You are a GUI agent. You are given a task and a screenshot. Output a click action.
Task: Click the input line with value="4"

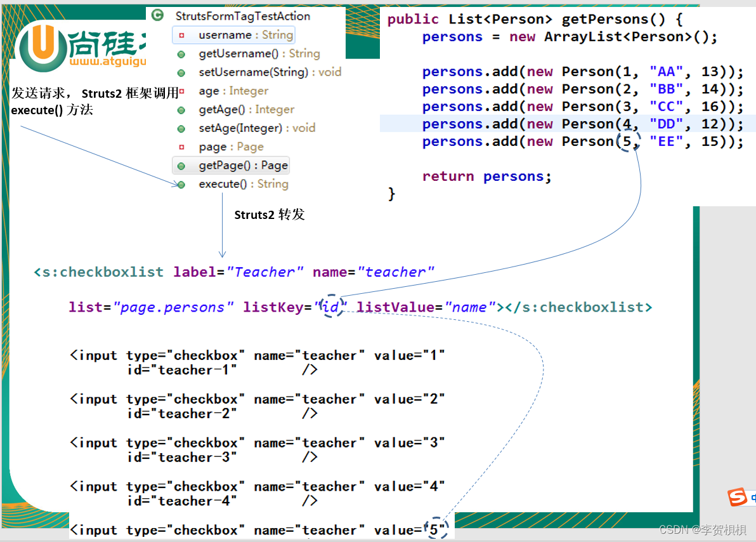pos(257,487)
